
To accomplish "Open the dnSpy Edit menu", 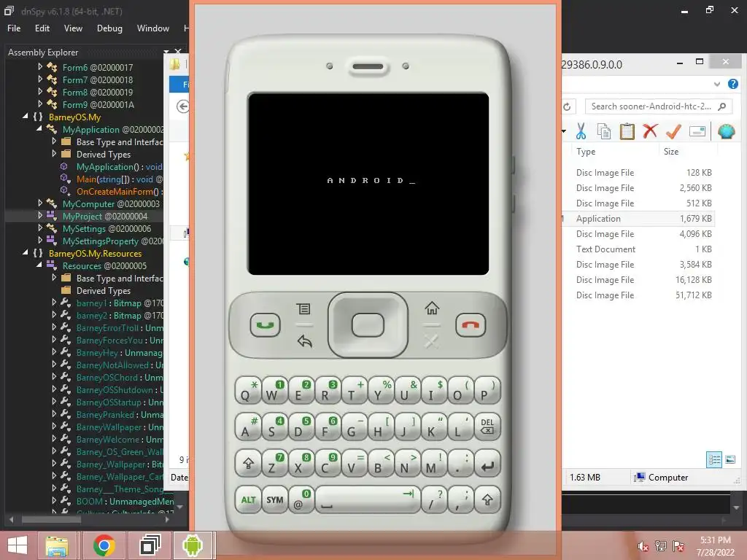I will pyautogui.click(x=42, y=28).
